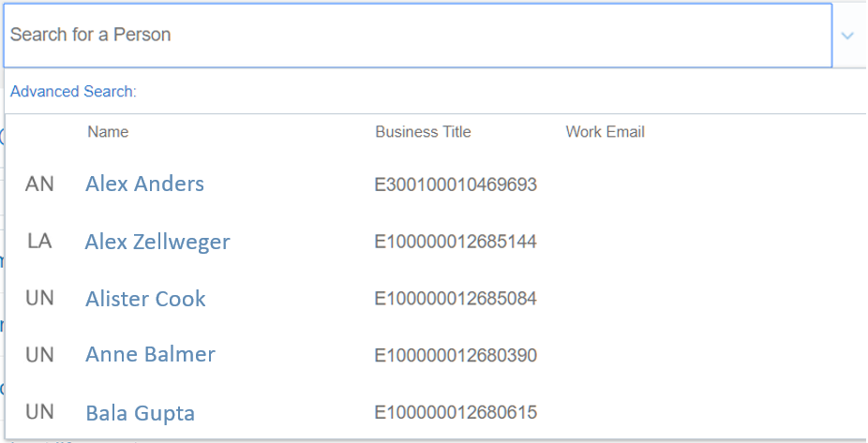Click the UN avatar beside Anne Balmer
The width and height of the screenshot is (868, 443).
point(39,355)
